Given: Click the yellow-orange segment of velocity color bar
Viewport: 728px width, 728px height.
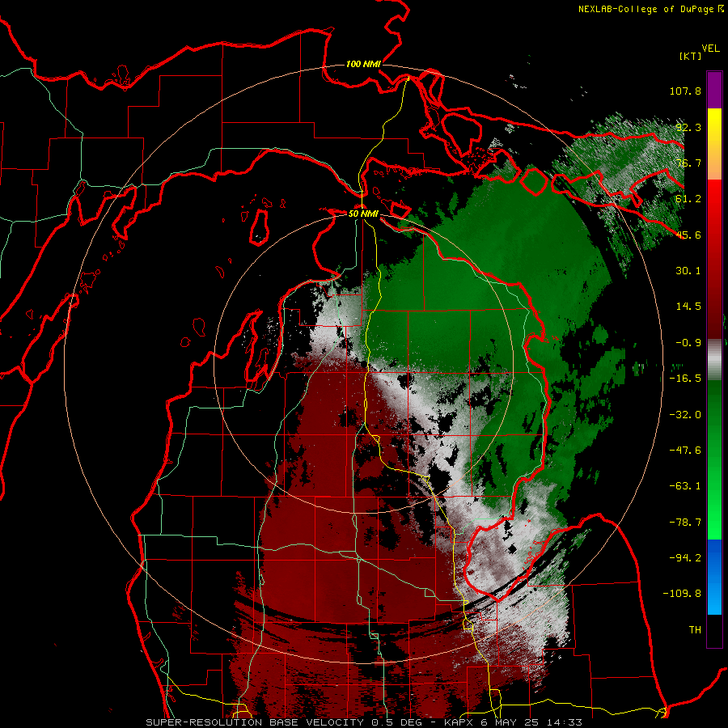Looking at the screenshot, I should tap(714, 144).
